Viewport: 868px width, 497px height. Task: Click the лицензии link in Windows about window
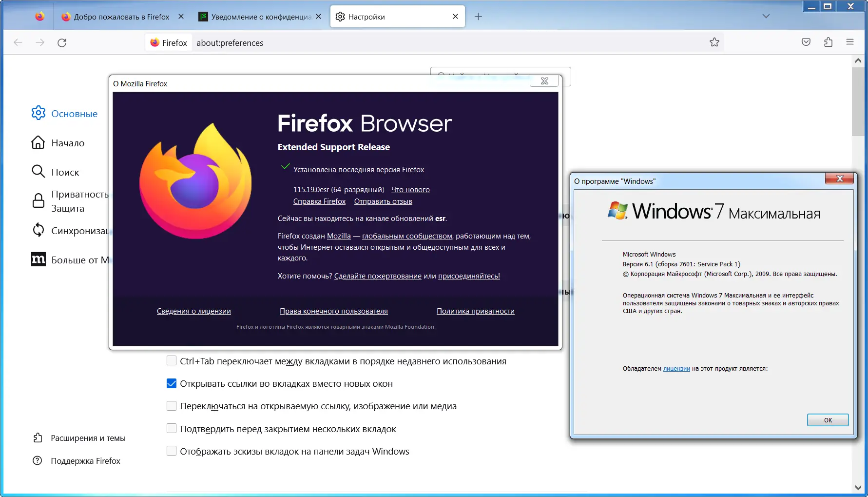point(676,369)
